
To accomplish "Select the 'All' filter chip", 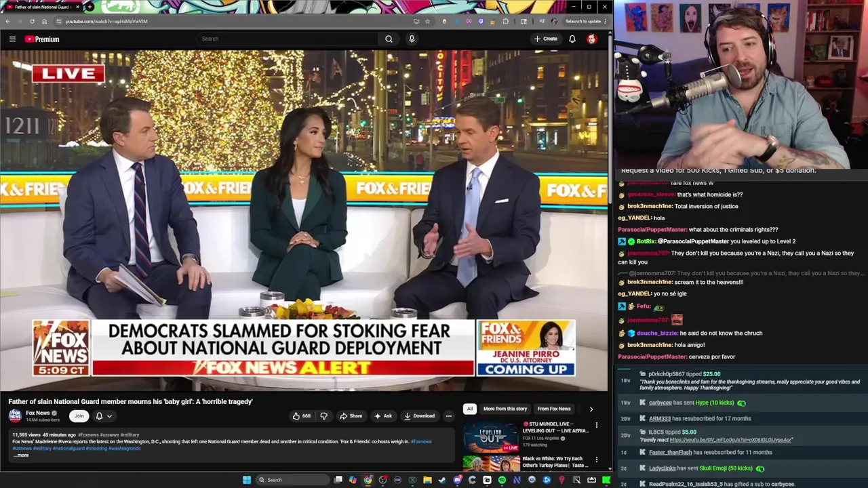I will 469,409.
